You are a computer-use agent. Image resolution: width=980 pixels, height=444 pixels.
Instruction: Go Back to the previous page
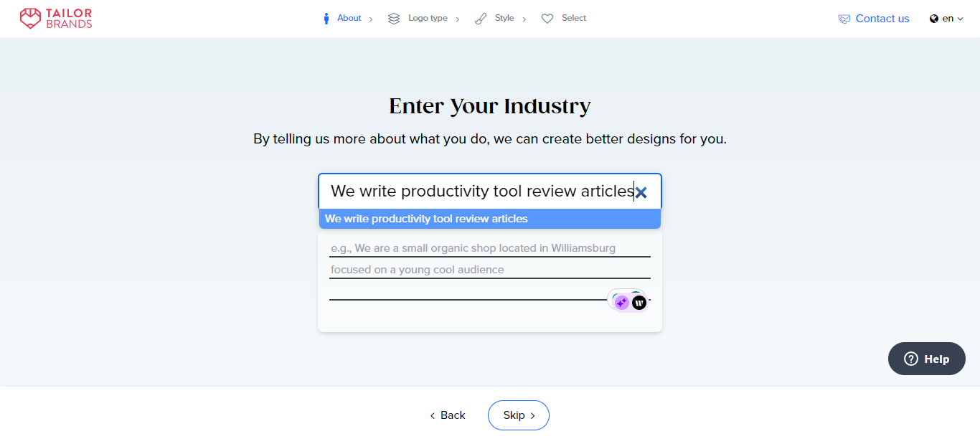[448, 415]
